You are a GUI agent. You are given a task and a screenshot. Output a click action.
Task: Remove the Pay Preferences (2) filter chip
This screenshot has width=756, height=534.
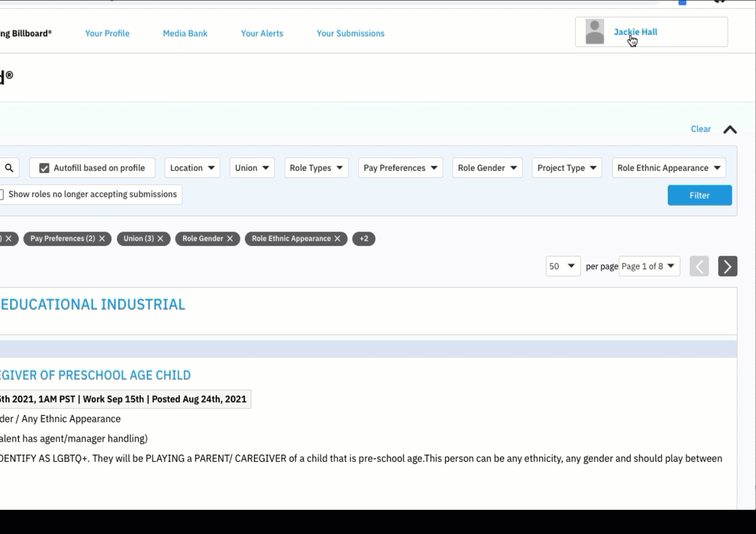(102, 239)
